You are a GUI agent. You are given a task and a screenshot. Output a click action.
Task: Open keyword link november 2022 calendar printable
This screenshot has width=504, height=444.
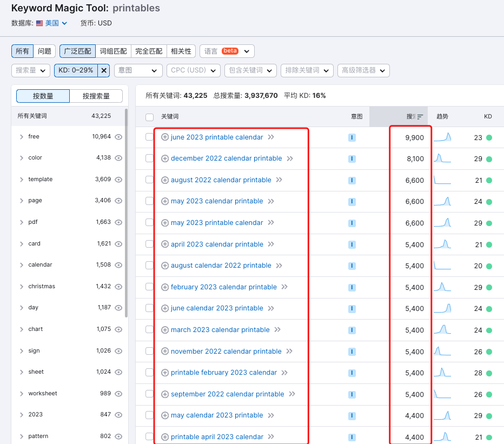pos(226,352)
